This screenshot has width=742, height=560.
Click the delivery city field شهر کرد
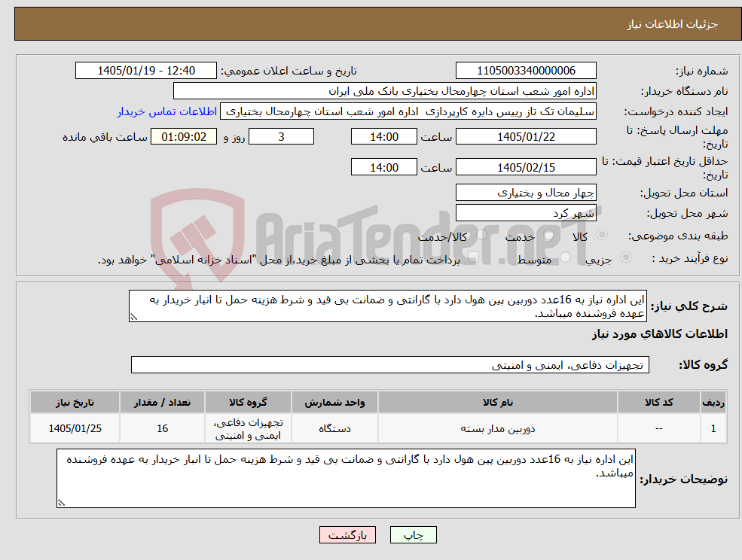click(x=526, y=213)
